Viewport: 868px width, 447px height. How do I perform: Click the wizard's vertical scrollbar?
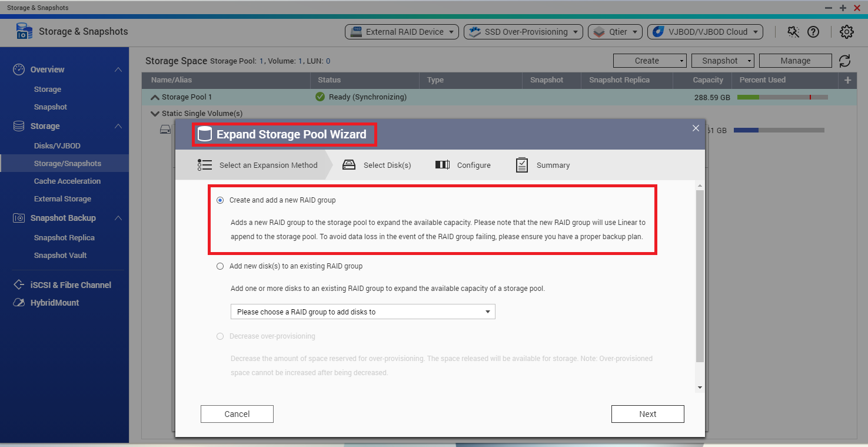pyautogui.click(x=699, y=277)
